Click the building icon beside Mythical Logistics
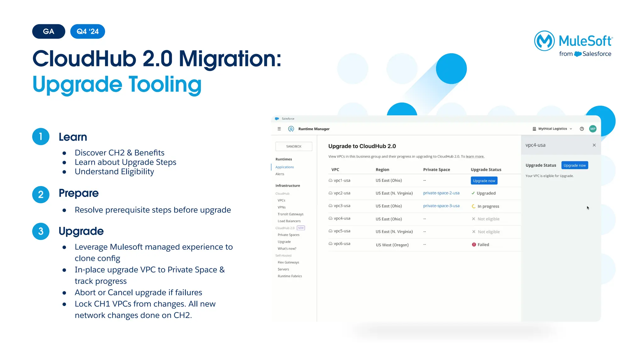 534,129
